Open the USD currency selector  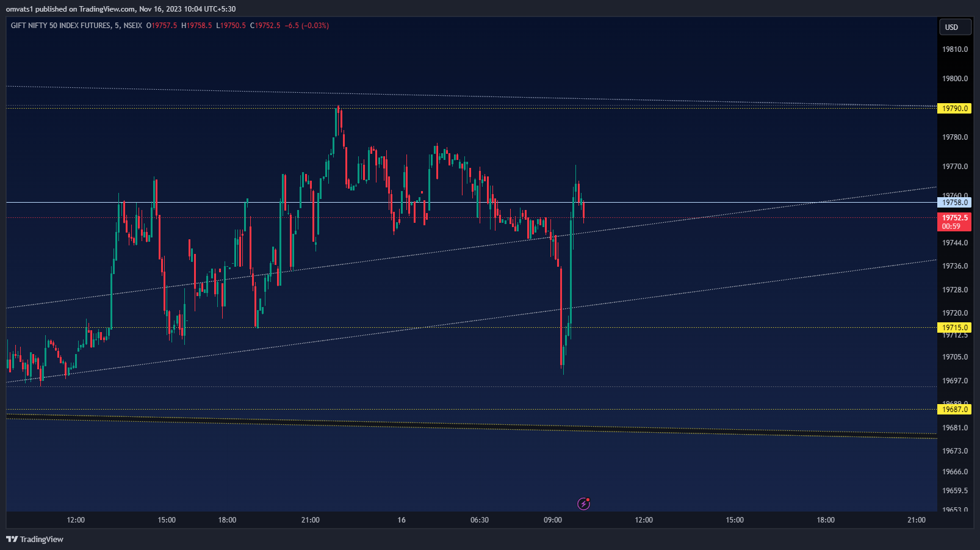[x=954, y=27]
